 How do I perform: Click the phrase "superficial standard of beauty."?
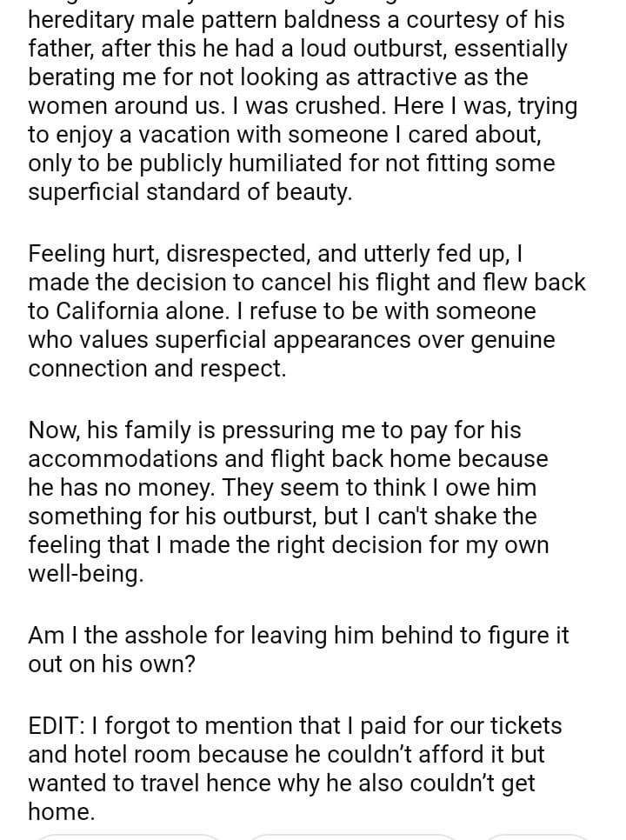[x=190, y=192]
